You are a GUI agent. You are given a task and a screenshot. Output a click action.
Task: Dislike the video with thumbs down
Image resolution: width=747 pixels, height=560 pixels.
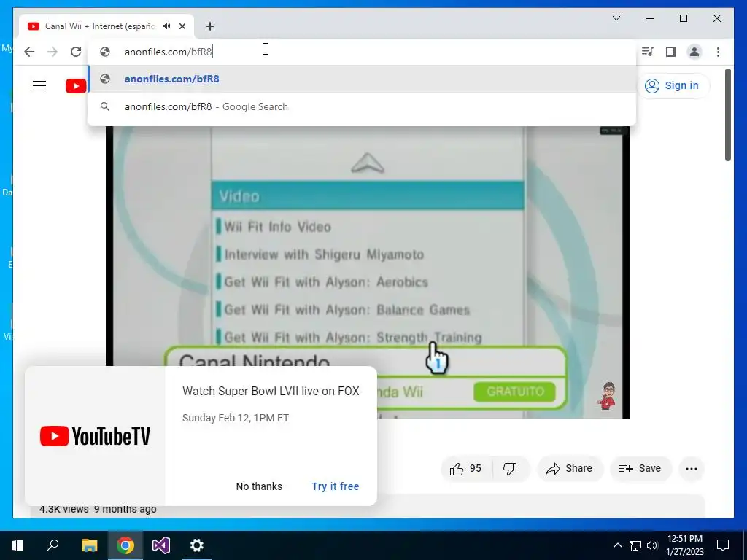click(510, 469)
